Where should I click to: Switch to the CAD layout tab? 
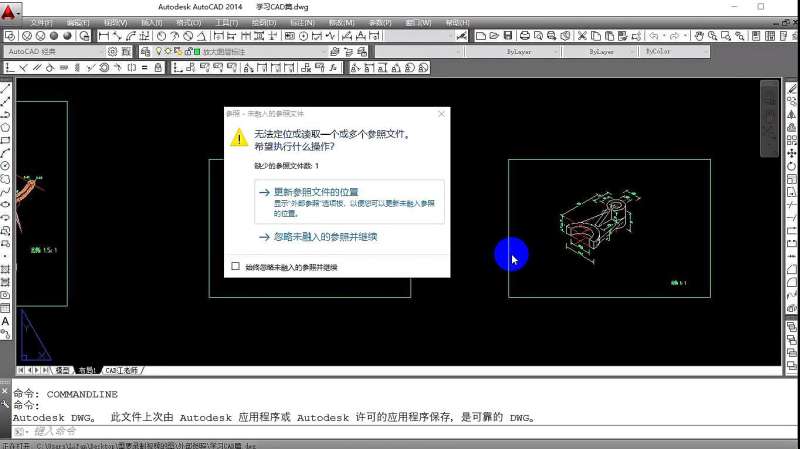[121, 370]
